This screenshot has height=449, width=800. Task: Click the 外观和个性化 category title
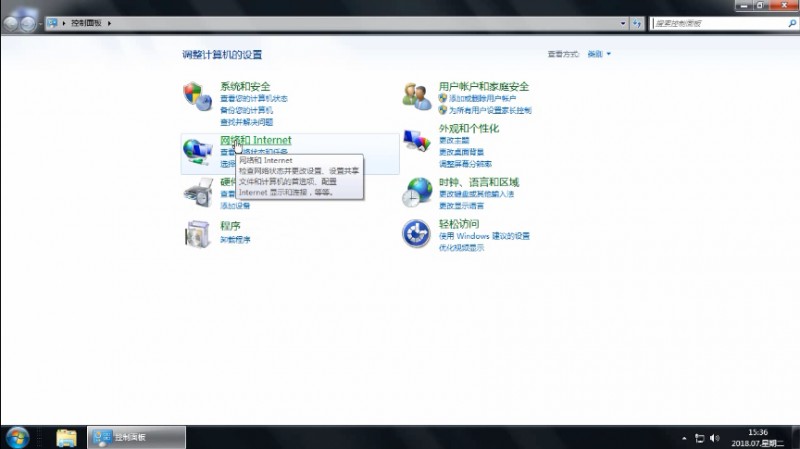tap(469, 128)
